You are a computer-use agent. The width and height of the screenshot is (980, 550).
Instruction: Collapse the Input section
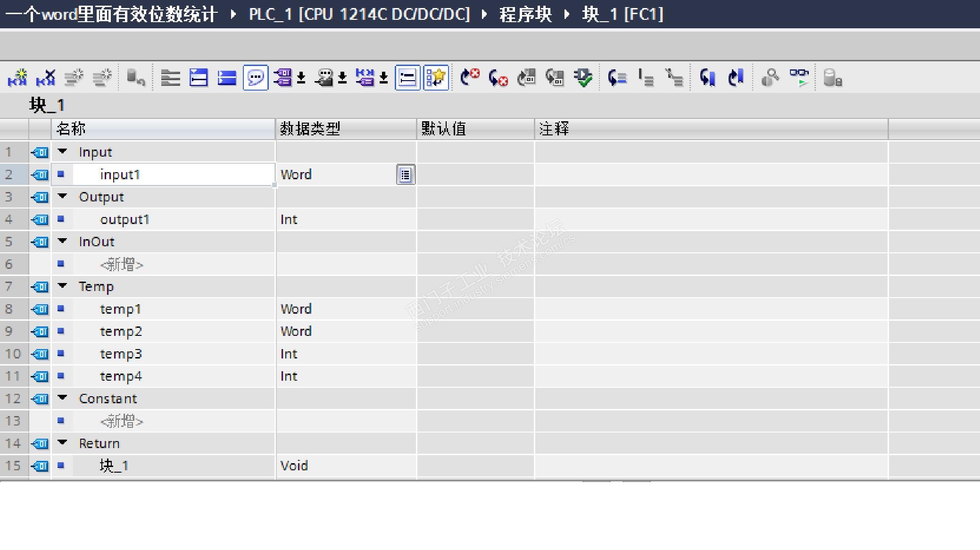click(x=62, y=152)
